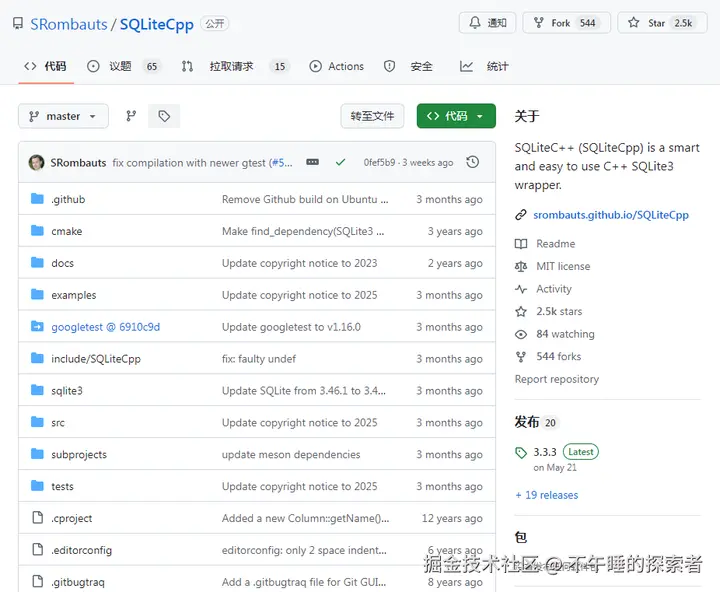Image resolution: width=720 pixels, height=592 pixels.
Task: Expand the green 代码 clone dropdown
Action: (456, 116)
